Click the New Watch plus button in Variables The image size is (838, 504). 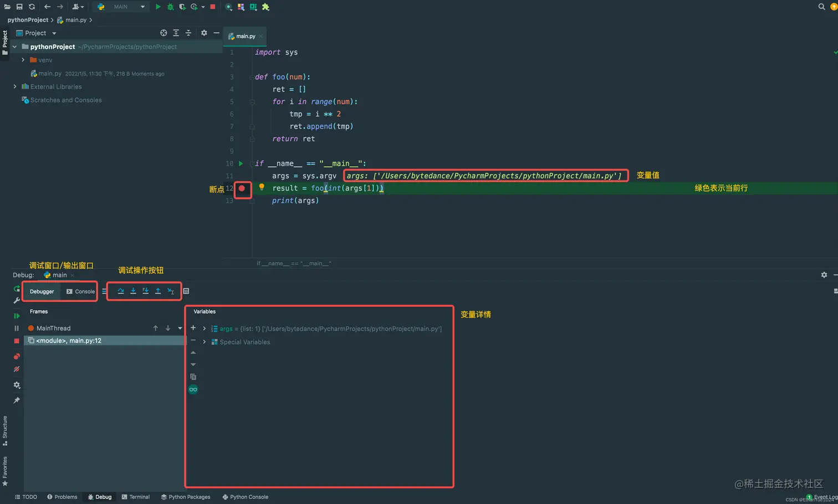point(193,328)
